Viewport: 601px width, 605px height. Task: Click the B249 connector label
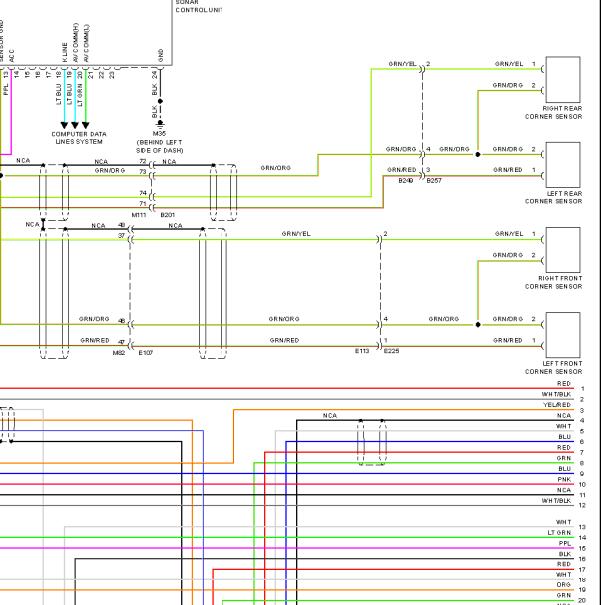pyautogui.click(x=406, y=181)
